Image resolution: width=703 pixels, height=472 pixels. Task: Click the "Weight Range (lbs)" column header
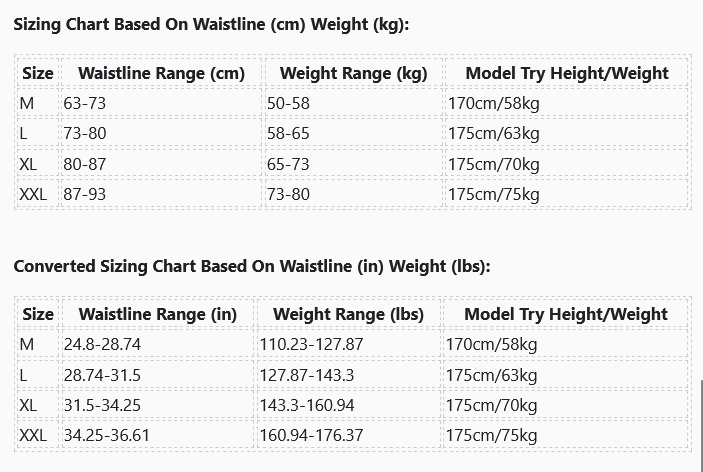click(348, 314)
